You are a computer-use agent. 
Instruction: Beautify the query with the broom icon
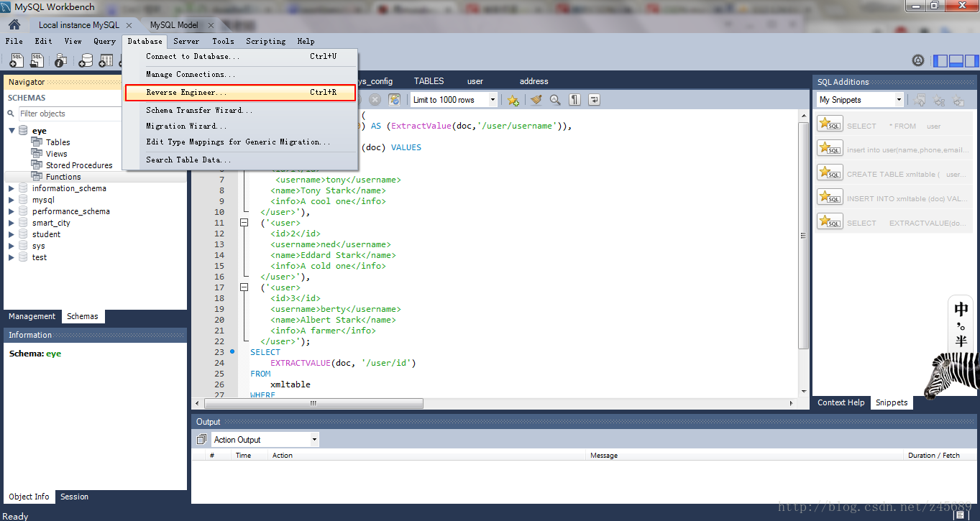click(x=536, y=100)
